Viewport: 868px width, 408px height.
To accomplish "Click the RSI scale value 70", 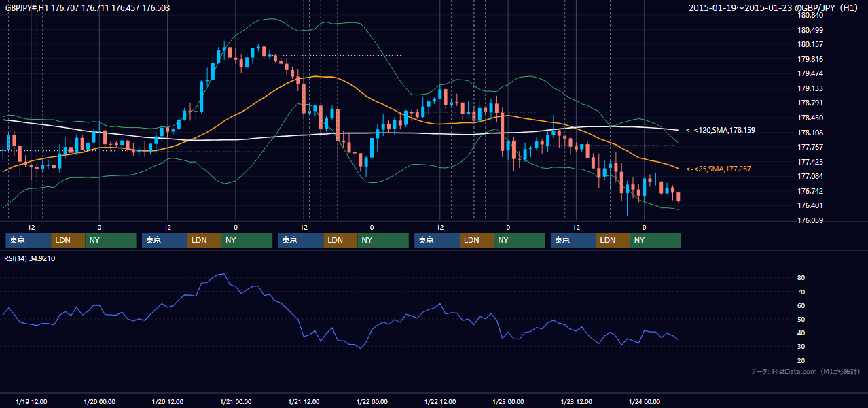I will 801,292.
